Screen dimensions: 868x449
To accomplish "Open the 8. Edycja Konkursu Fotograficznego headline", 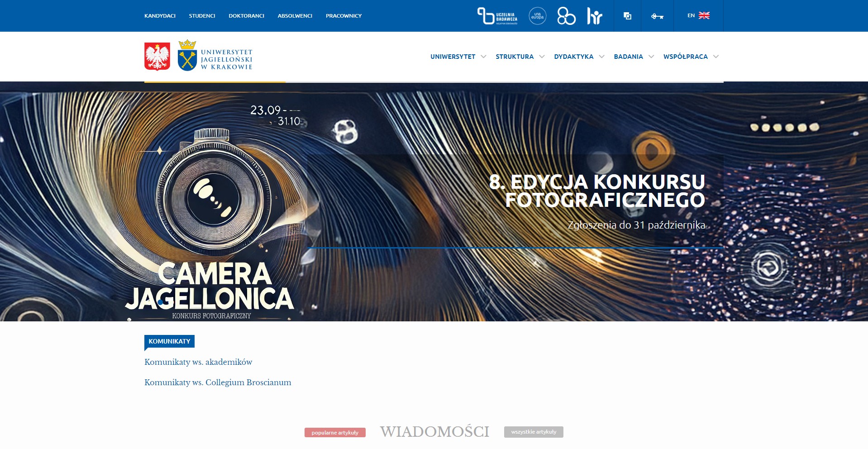I will pyautogui.click(x=597, y=191).
